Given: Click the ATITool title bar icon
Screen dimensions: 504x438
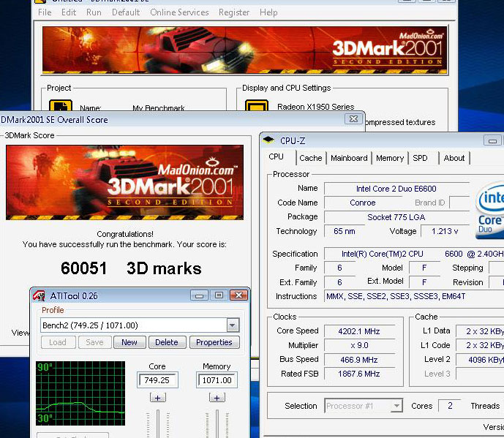Looking at the screenshot, I should tap(39, 295).
